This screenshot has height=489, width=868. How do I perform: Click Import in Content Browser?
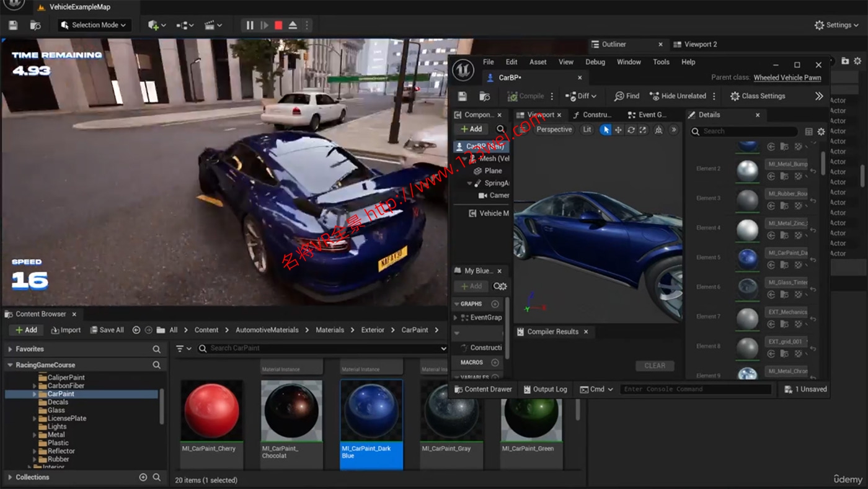tap(66, 330)
